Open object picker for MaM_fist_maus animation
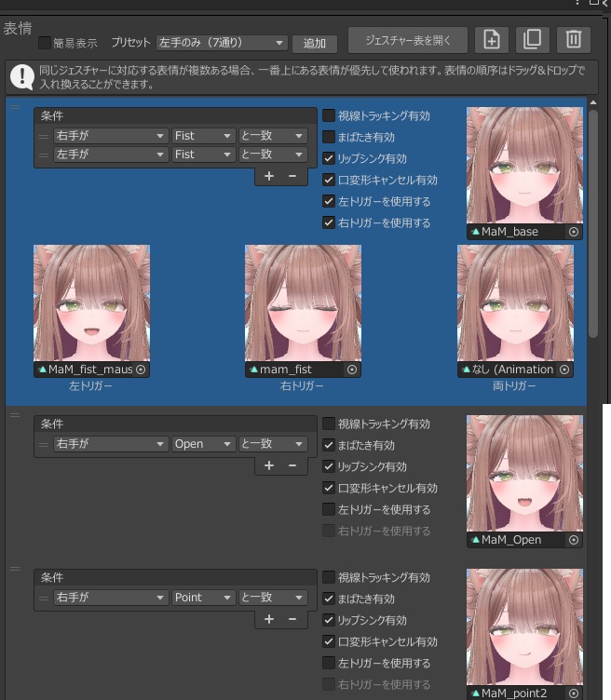The height and width of the screenshot is (700, 611). pyautogui.click(x=141, y=370)
